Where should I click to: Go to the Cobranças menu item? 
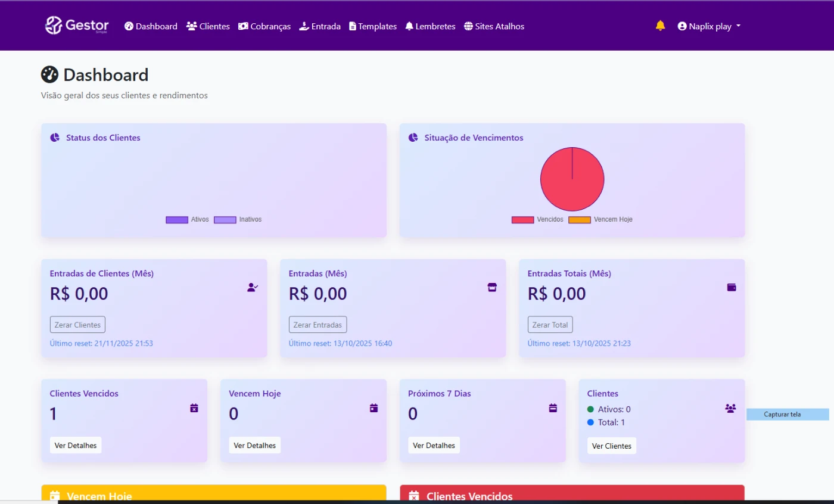[264, 26]
